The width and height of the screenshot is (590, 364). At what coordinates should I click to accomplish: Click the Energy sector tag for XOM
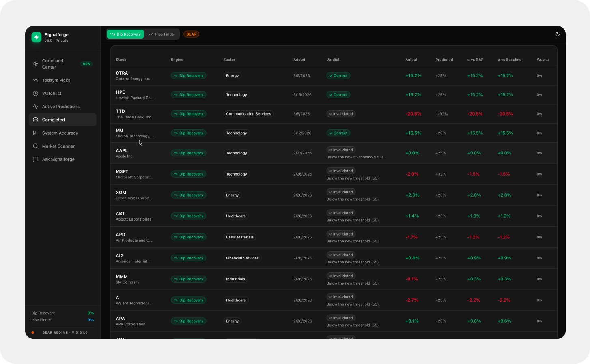tap(232, 195)
